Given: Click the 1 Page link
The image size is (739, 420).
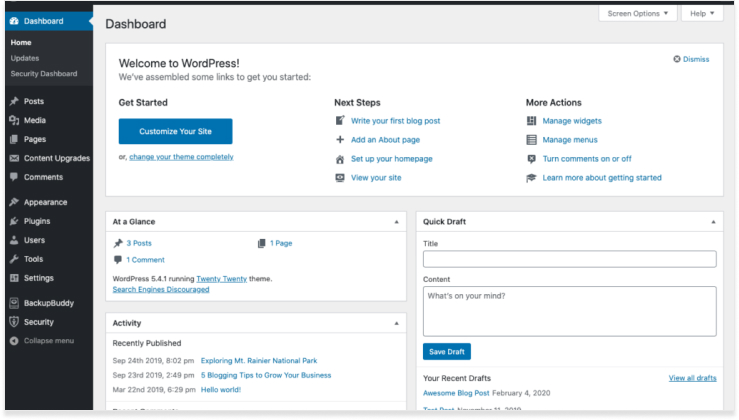Looking at the screenshot, I should click(281, 243).
